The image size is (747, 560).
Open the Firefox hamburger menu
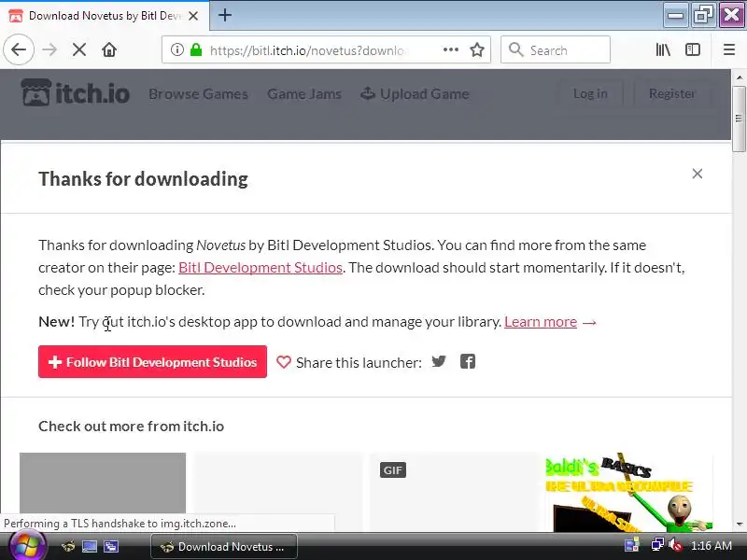pos(729,49)
